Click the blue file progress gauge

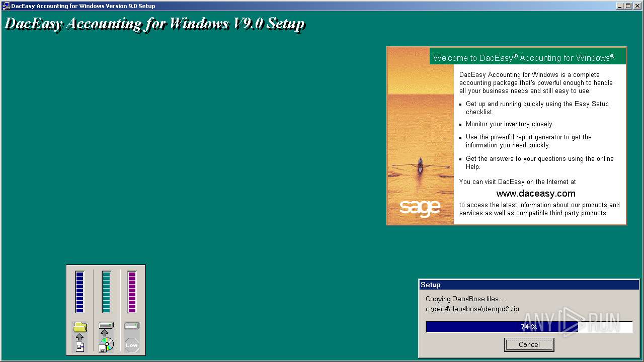coord(79,292)
